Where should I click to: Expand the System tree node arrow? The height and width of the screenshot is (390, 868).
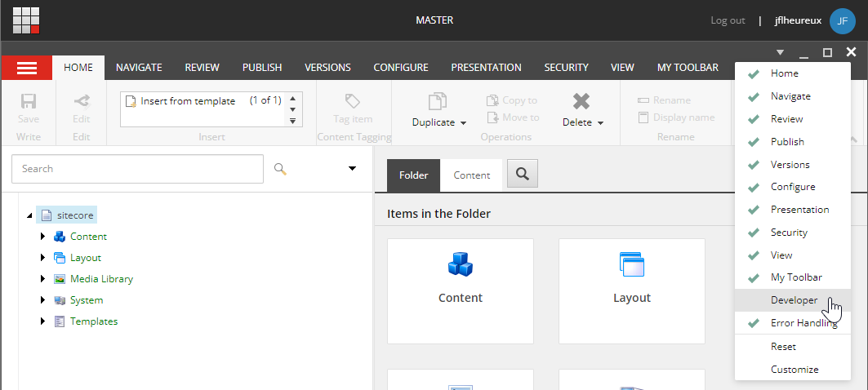point(42,300)
